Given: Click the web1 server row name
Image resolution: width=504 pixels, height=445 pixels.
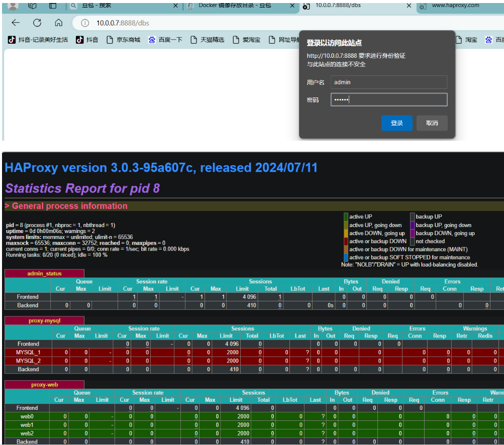Looking at the screenshot, I should pyautogui.click(x=27, y=425).
